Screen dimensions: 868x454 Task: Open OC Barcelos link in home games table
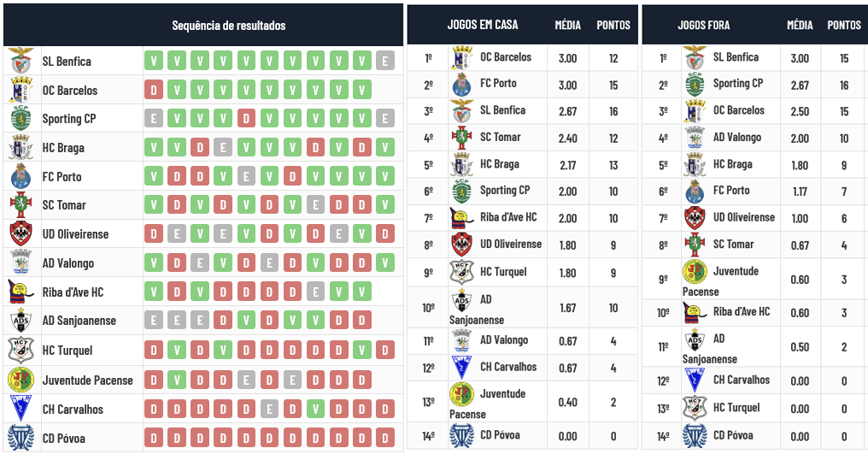point(506,57)
